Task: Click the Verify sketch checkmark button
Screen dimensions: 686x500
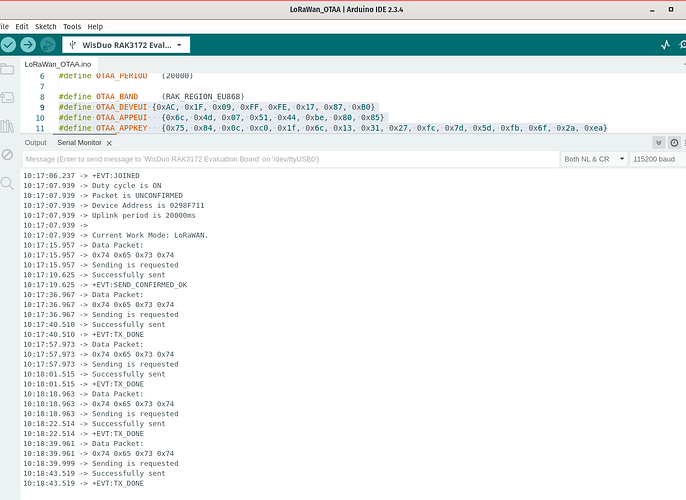Action: [8, 45]
